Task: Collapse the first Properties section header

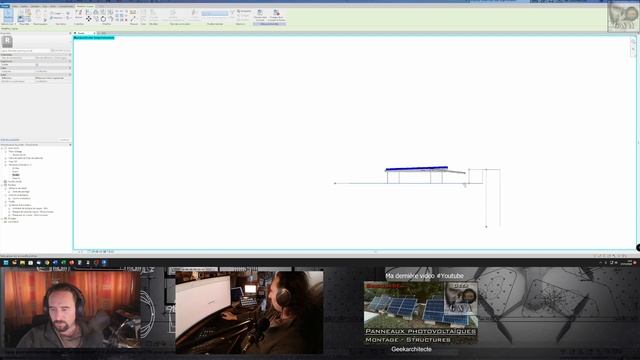Action: (70, 55)
